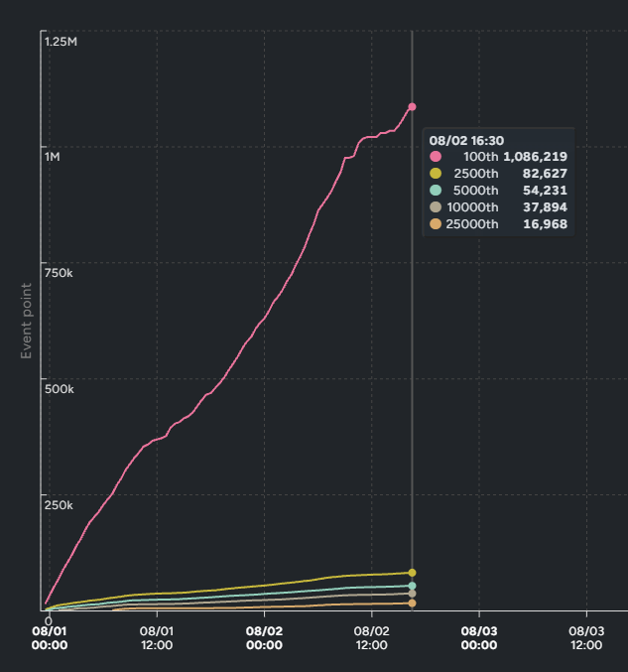Click the 100th label in tooltip
The image size is (628, 672).
(480, 157)
